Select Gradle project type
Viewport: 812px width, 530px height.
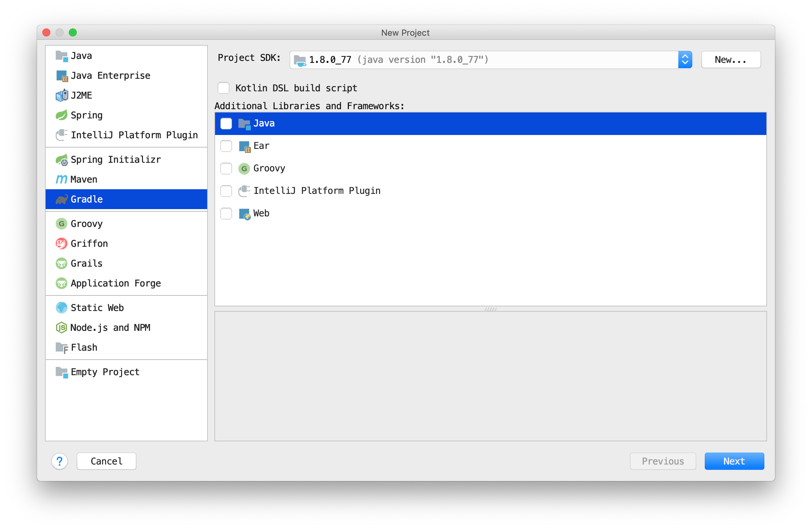pos(126,199)
